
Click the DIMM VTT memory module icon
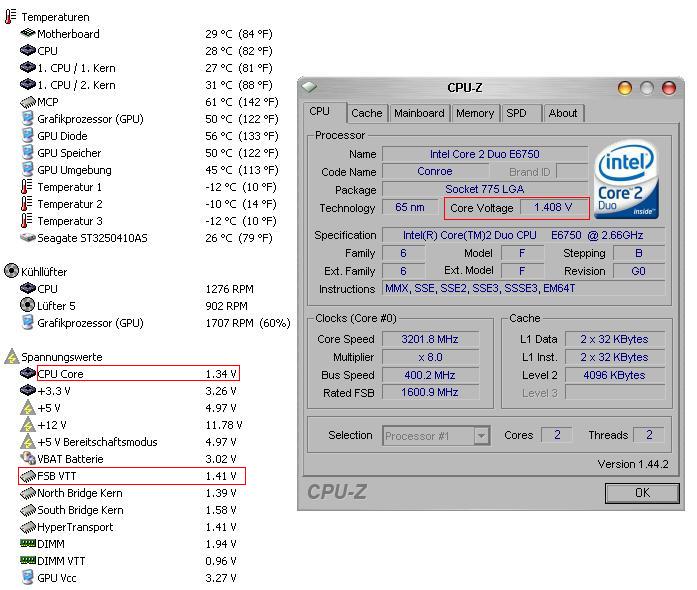28,560
